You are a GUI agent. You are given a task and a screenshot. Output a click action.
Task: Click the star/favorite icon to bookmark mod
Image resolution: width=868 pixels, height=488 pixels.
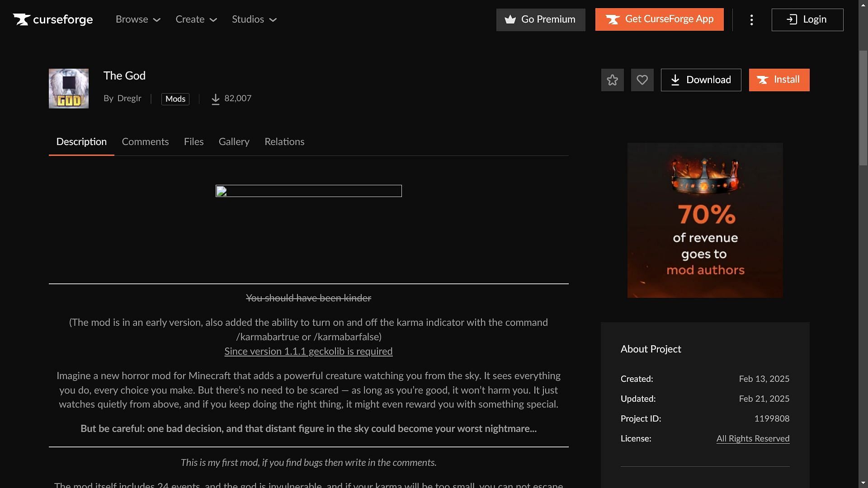click(612, 79)
